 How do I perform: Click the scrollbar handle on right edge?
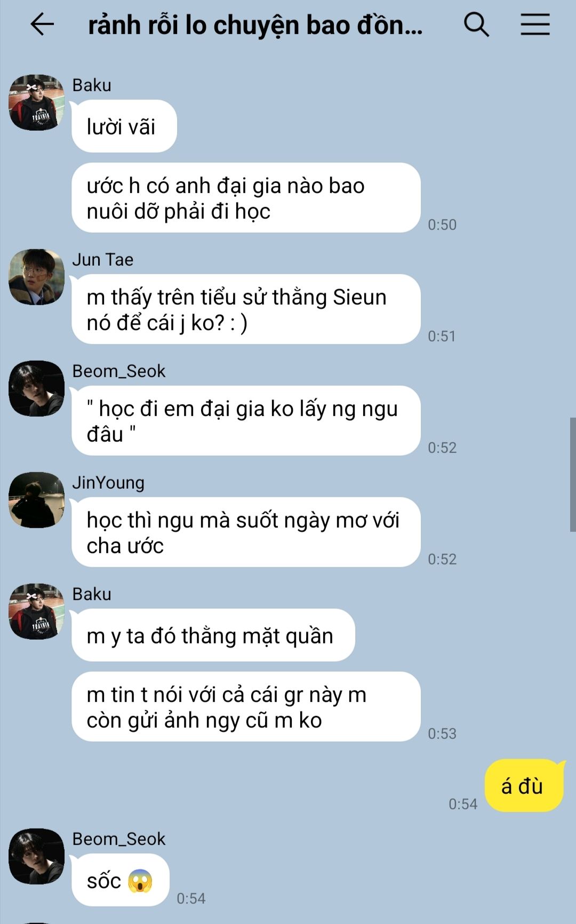[x=573, y=475]
